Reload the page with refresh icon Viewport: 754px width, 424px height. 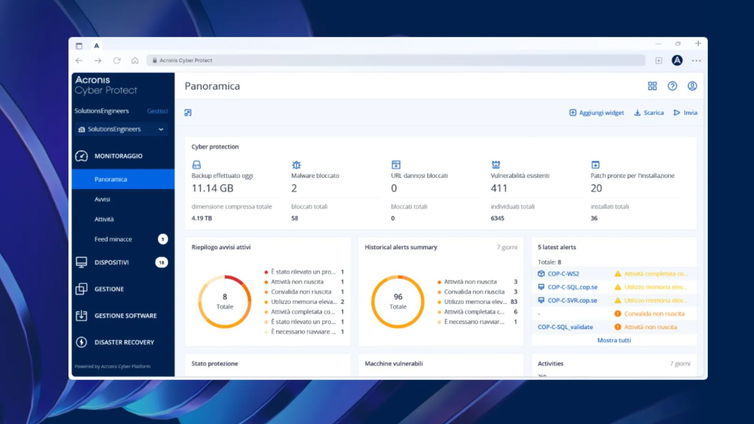tap(116, 61)
